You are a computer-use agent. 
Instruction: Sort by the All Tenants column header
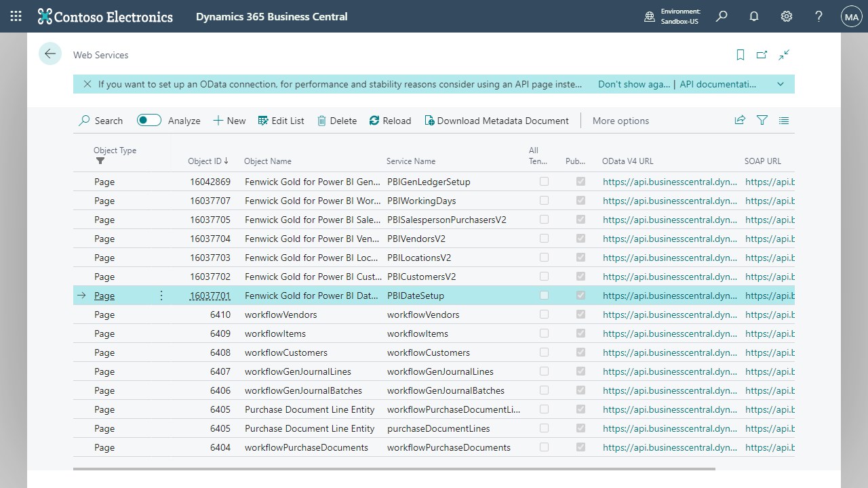point(538,156)
